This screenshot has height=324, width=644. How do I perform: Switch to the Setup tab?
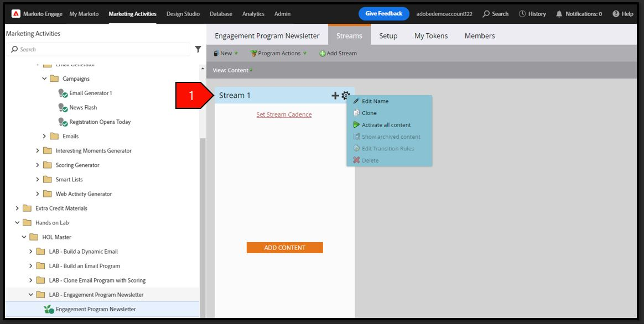tap(388, 36)
